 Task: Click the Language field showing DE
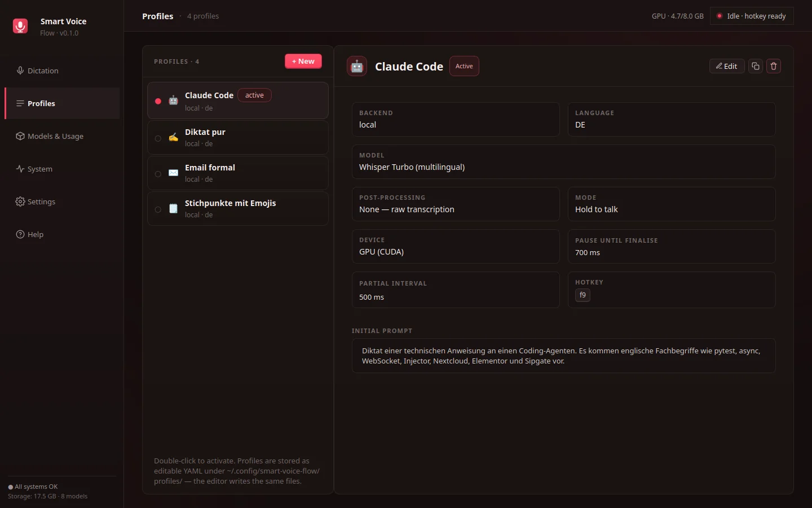(672, 119)
